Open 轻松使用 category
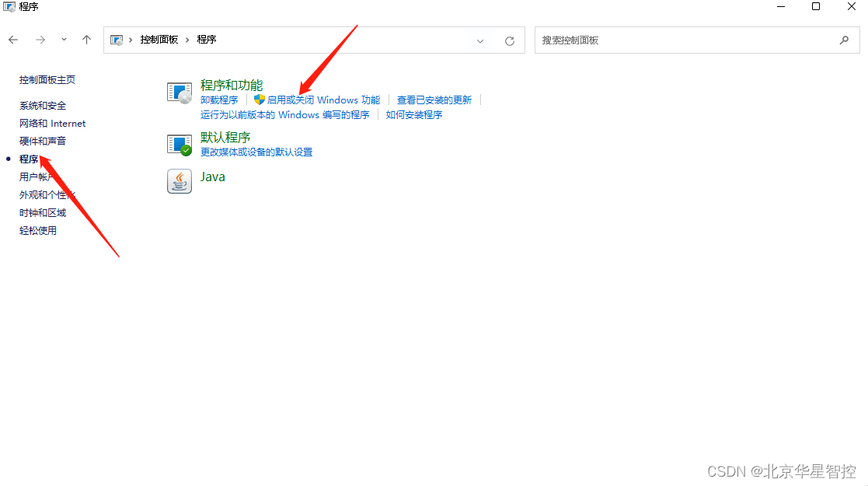The image size is (868, 486). (x=37, y=230)
